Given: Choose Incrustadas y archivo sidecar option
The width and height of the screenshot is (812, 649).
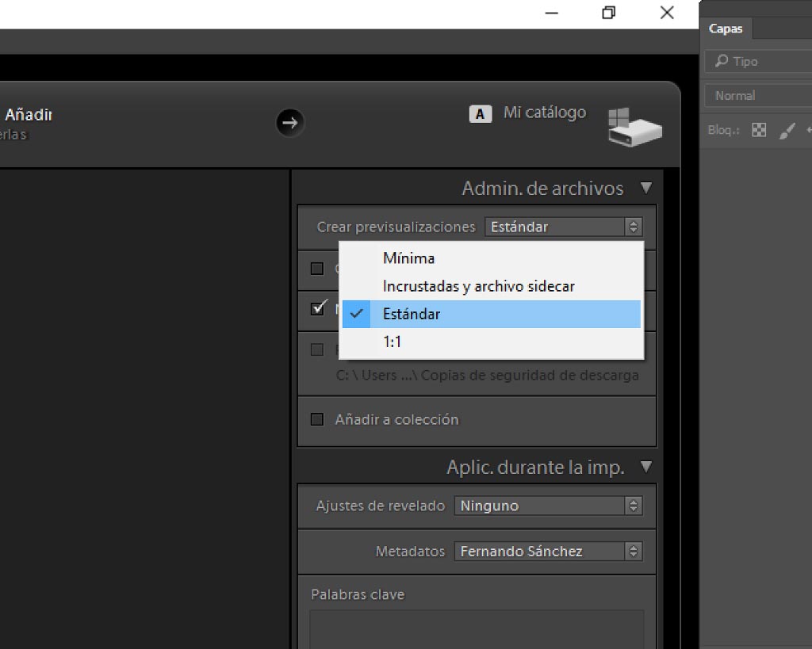Looking at the screenshot, I should (x=491, y=286).
